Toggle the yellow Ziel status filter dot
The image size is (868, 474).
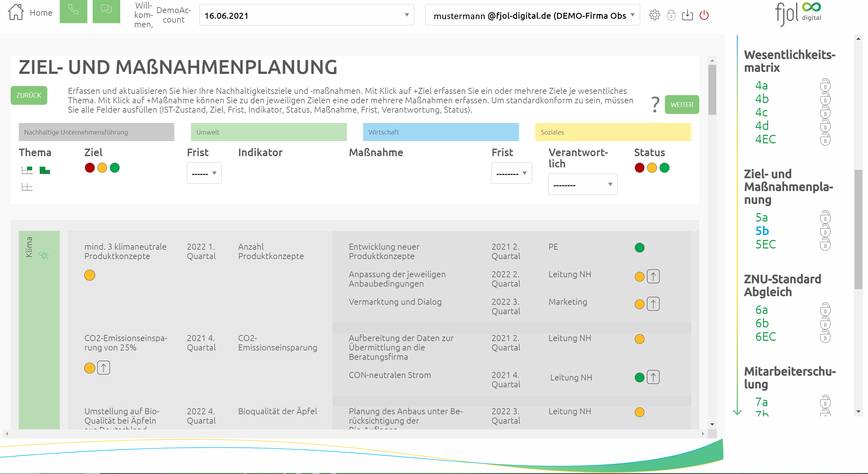point(102,168)
